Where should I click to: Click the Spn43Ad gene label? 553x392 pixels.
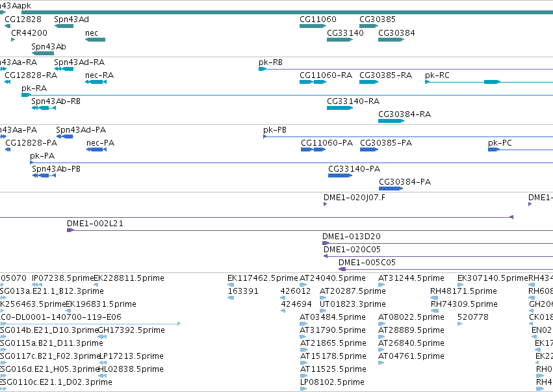point(71,20)
